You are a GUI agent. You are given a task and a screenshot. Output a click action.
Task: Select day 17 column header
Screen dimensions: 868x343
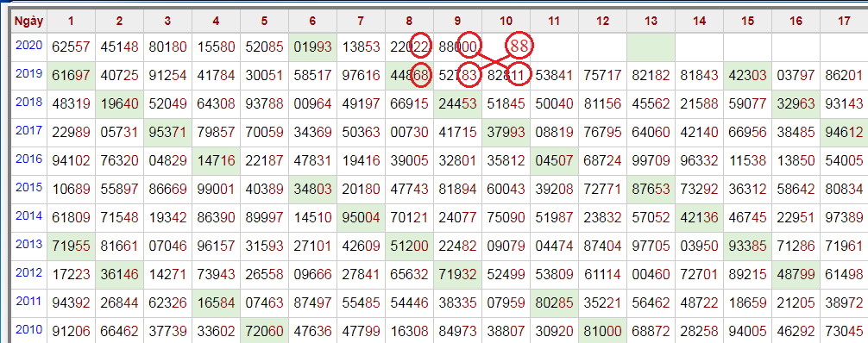pyautogui.click(x=844, y=22)
